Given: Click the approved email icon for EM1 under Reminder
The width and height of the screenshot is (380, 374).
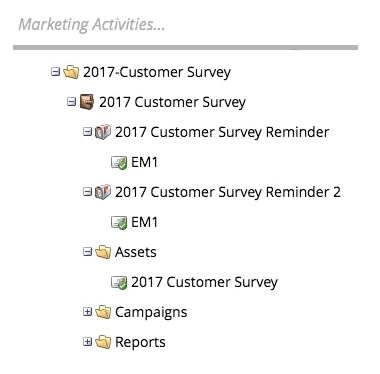Looking at the screenshot, I should (x=119, y=162).
